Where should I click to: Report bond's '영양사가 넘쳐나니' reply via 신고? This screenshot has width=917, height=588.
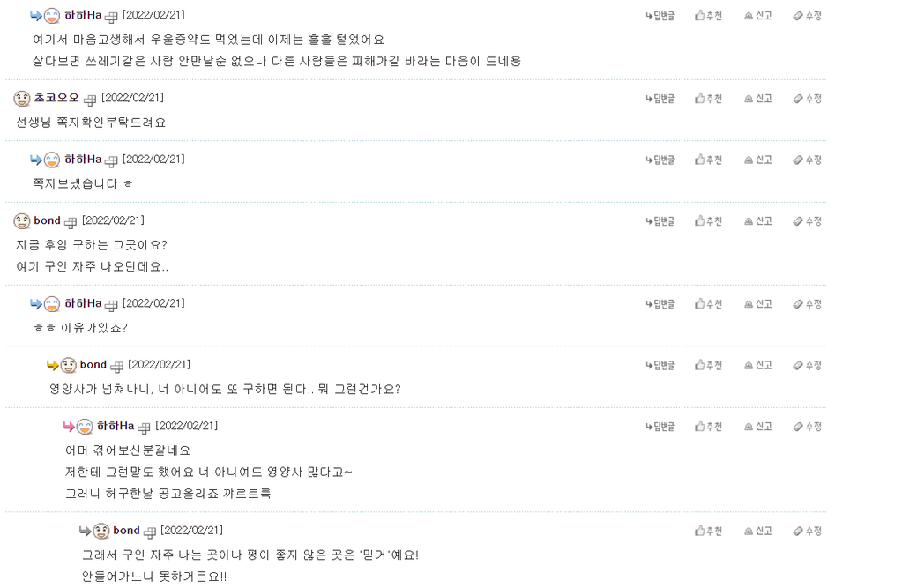point(757,365)
